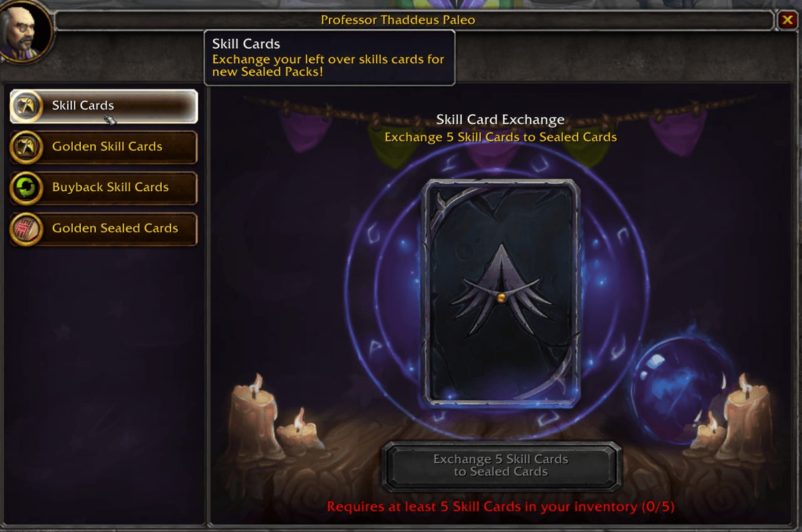Click the dark sealed card image
Image resolution: width=802 pixels, height=532 pixels.
pos(501,292)
